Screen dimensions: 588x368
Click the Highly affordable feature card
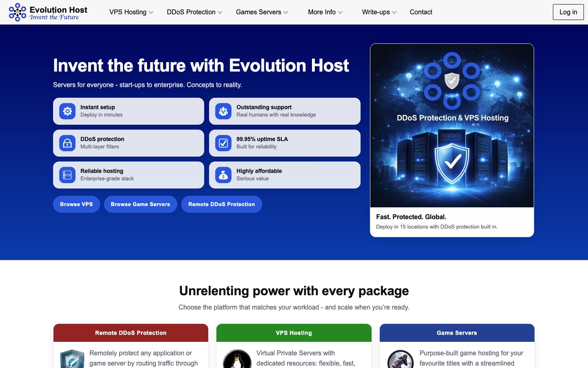pos(285,175)
